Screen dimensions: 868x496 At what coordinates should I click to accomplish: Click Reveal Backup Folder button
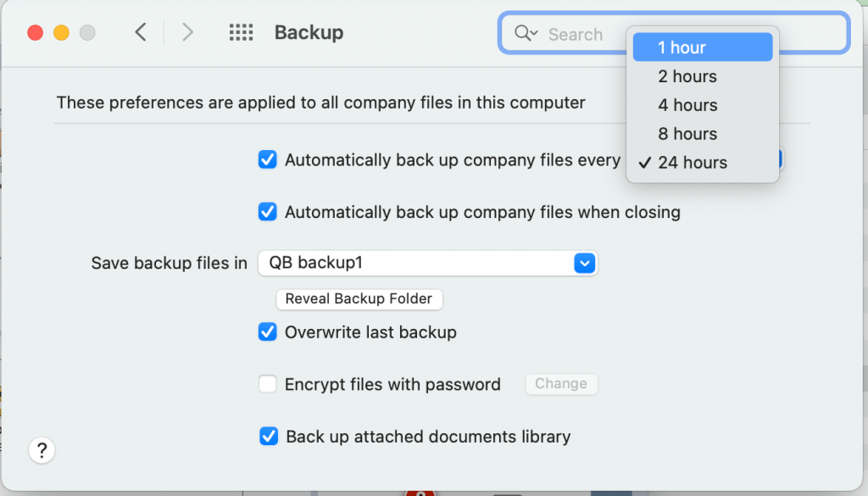(x=359, y=299)
